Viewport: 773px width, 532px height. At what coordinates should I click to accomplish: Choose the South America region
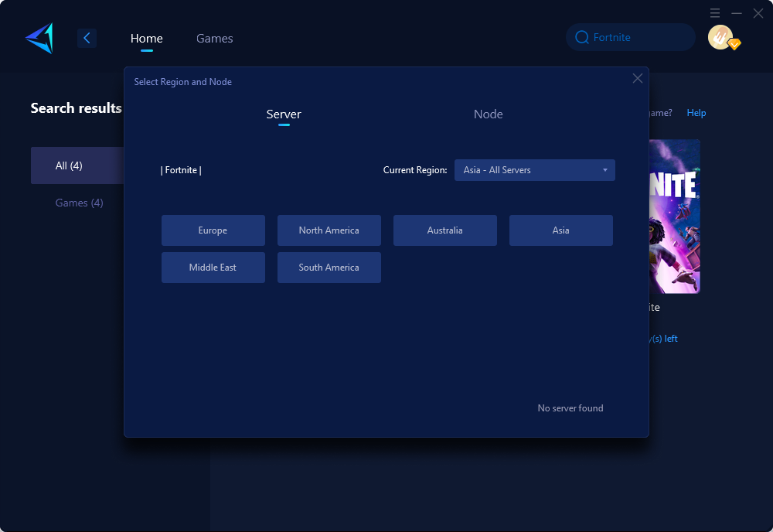pyautogui.click(x=329, y=268)
